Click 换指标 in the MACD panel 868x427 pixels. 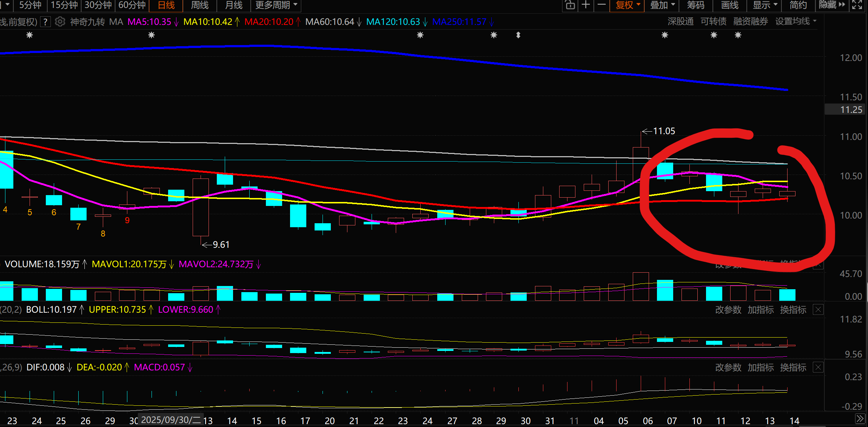[x=793, y=367]
